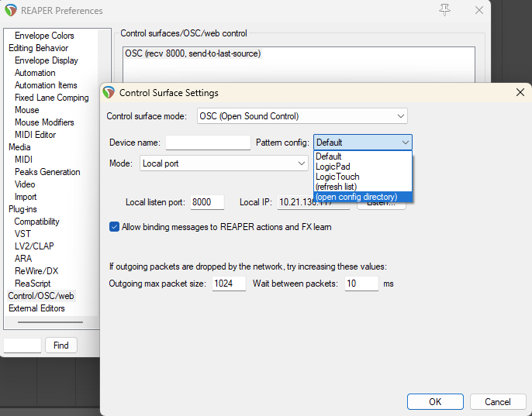This screenshot has height=416, width=532.
Task: Click the REAPER logo in Control Surface Settings
Action: [109, 92]
